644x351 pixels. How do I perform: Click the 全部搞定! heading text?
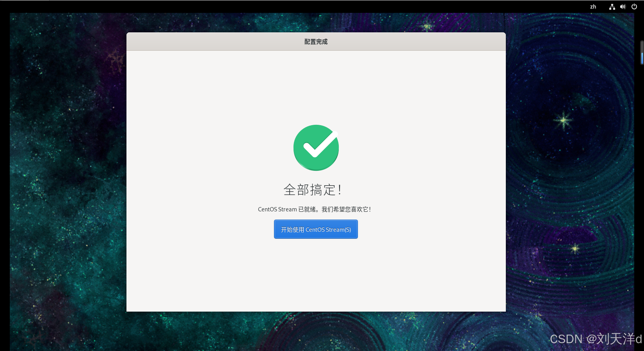click(313, 190)
